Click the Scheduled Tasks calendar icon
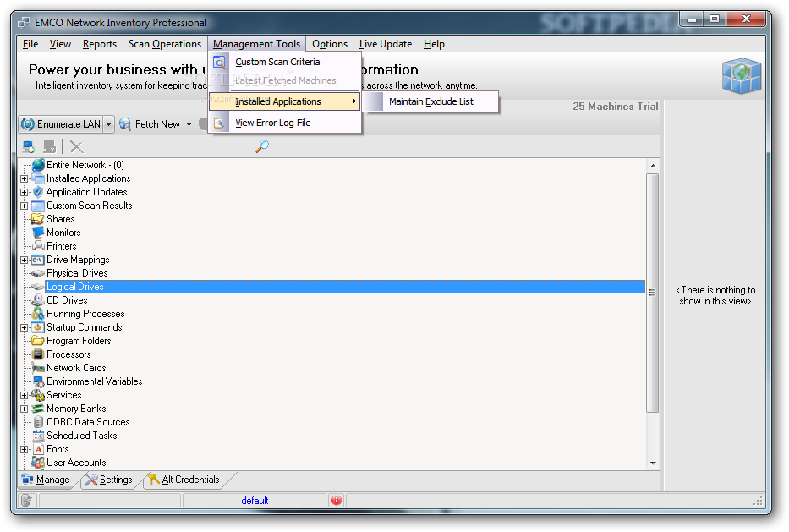This screenshot has height=532, width=789. 38,436
